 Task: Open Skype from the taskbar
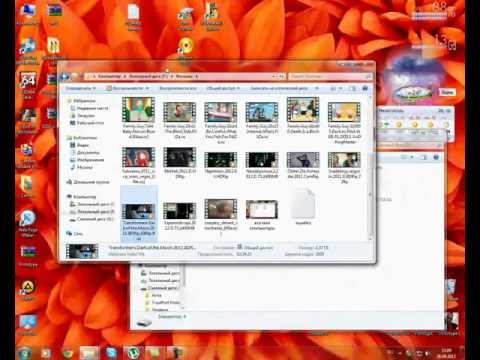pyautogui.click(x=111, y=352)
